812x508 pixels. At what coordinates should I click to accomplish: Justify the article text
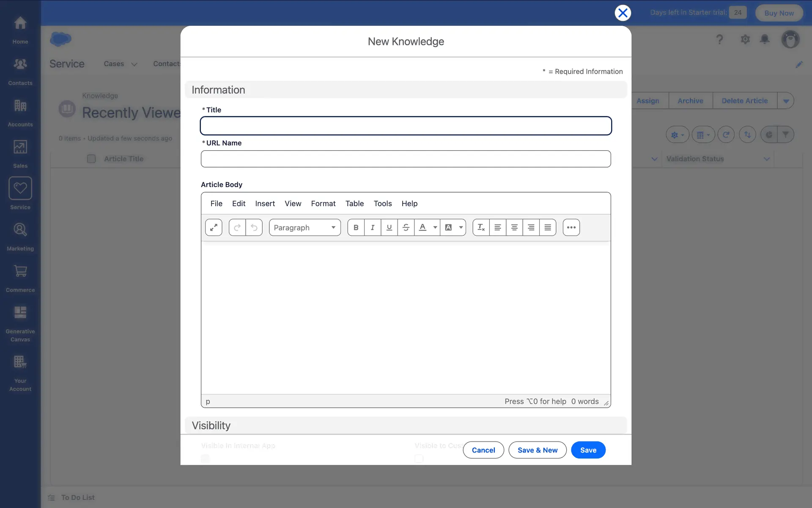pos(548,227)
